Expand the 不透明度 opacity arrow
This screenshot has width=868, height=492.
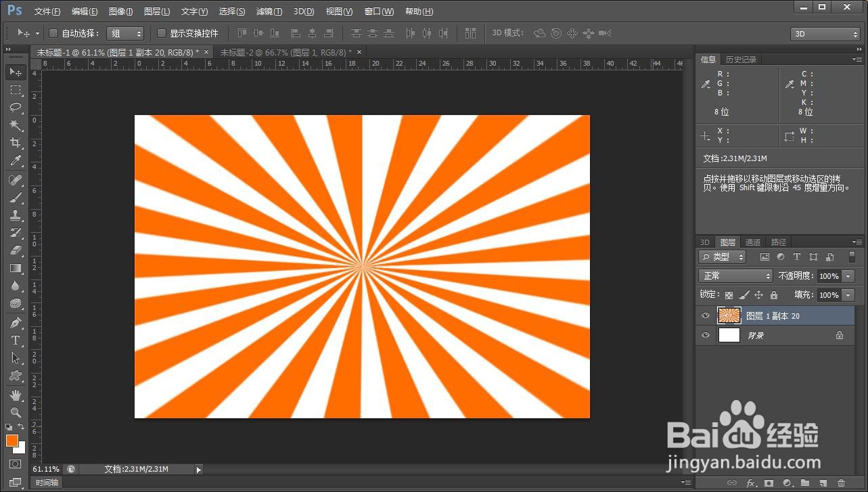point(848,275)
